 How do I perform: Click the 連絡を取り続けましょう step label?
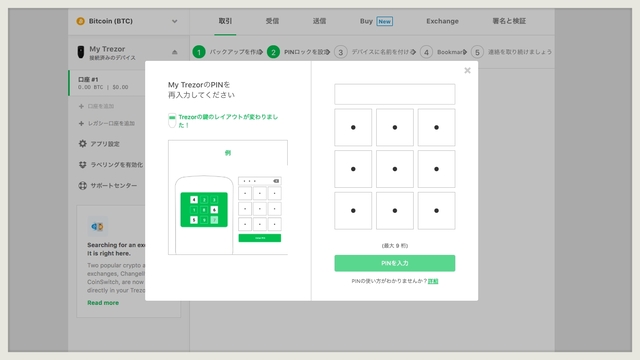pyautogui.click(x=520, y=52)
